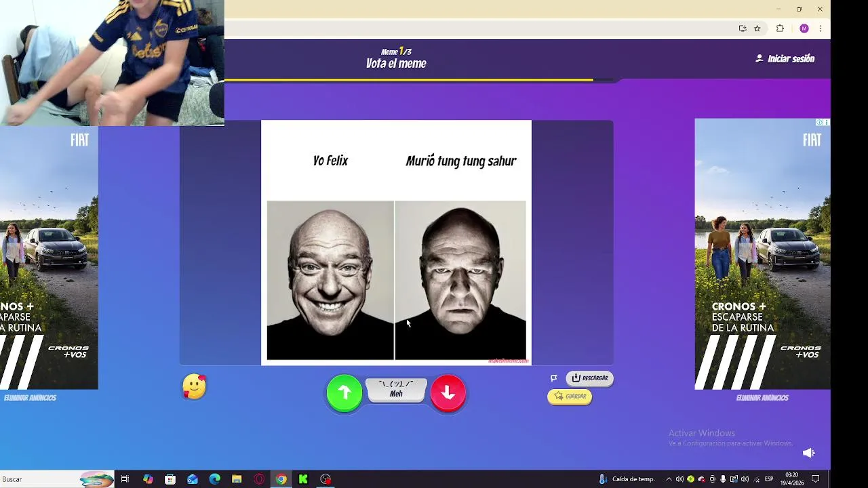Report the meme with the flag icon
868x488 pixels.
click(554, 378)
